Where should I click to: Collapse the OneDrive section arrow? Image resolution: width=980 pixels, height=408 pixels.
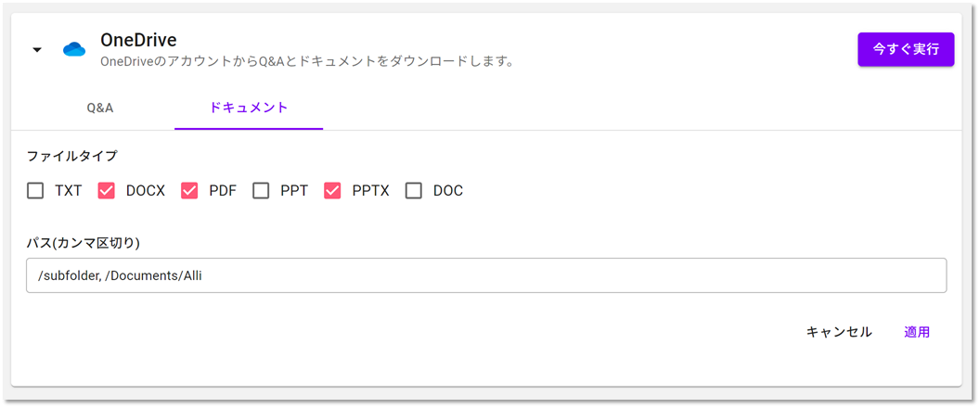pos(37,50)
